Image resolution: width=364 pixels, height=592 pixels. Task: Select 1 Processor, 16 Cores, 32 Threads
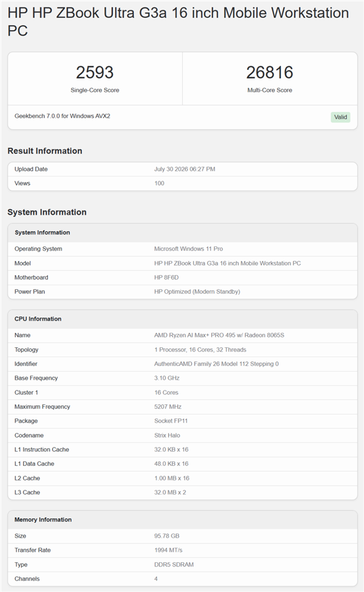[x=200, y=350]
